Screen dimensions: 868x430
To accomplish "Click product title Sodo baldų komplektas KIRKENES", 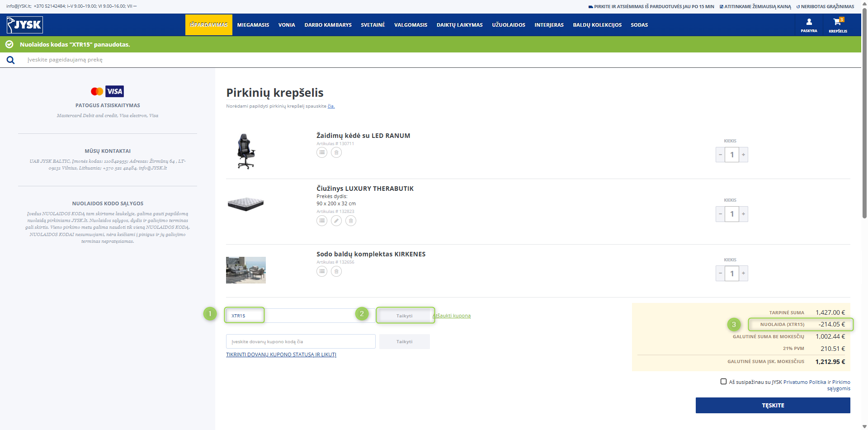I will point(371,254).
